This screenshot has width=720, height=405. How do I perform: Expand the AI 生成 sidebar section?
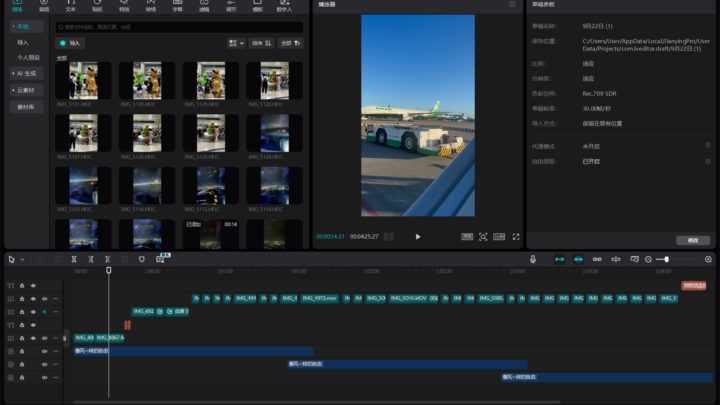coord(27,73)
